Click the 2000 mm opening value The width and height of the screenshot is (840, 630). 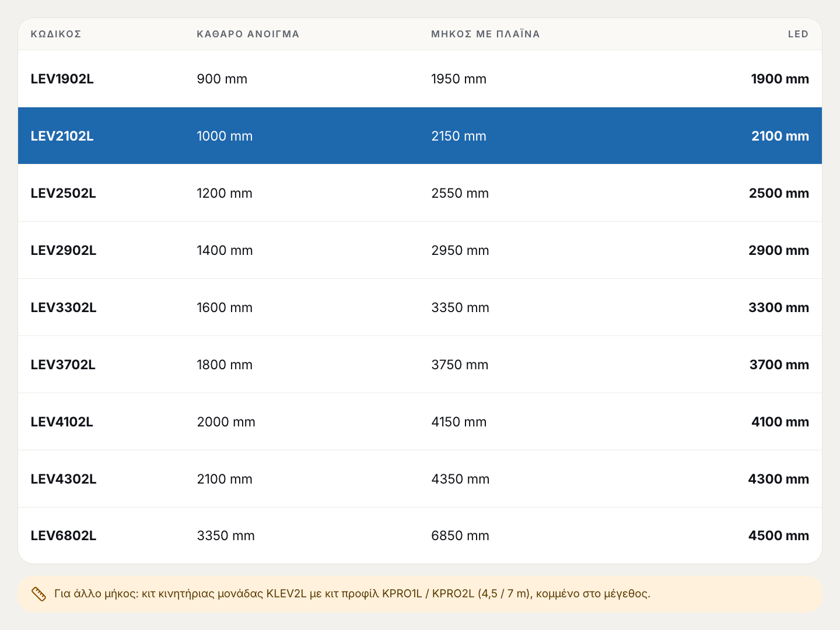pyautogui.click(x=226, y=422)
